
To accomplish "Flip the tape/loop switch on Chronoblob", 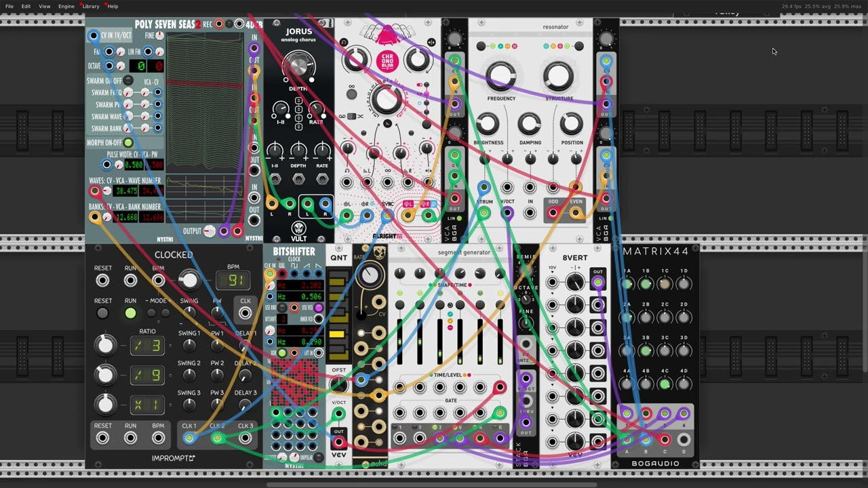I will (x=353, y=117).
